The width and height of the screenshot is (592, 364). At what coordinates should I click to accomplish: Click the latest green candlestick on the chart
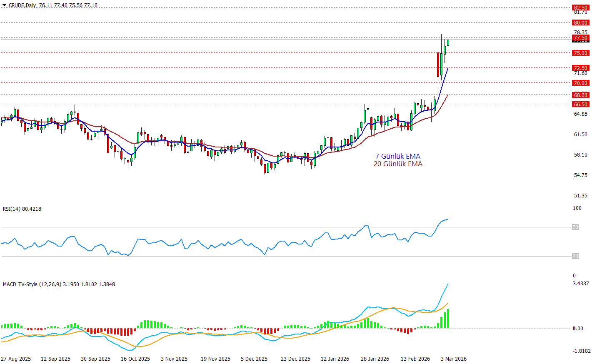pos(448,42)
